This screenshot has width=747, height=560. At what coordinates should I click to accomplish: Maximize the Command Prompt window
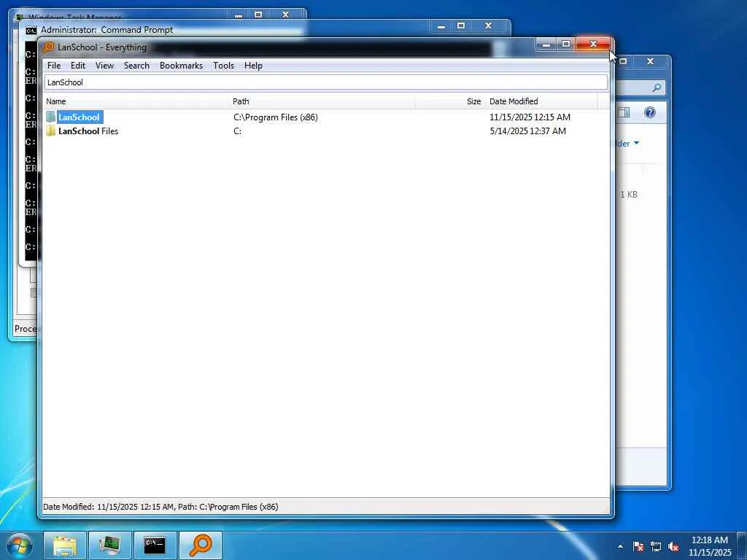point(461,26)
